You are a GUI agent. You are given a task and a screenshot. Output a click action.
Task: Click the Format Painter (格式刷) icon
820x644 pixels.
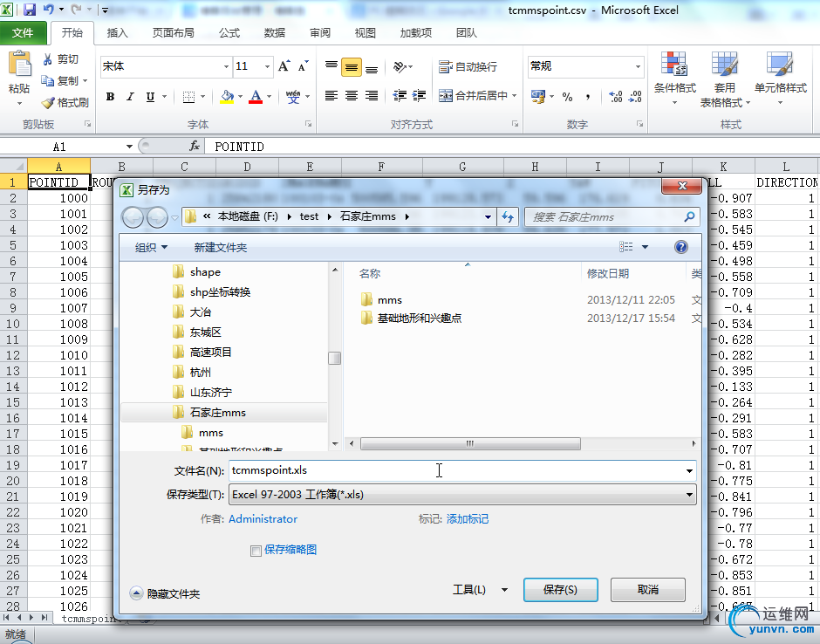pyautogui.click(x=48, y=103)
